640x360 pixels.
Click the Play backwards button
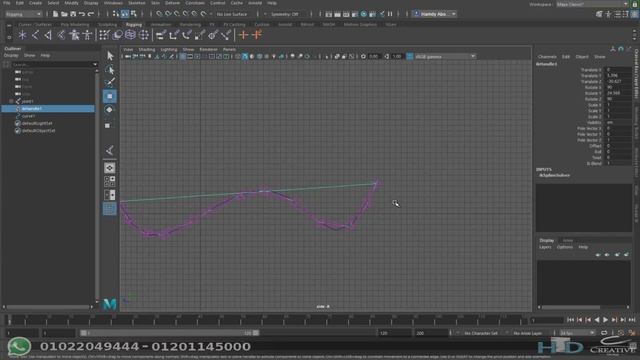pos(597,320)
